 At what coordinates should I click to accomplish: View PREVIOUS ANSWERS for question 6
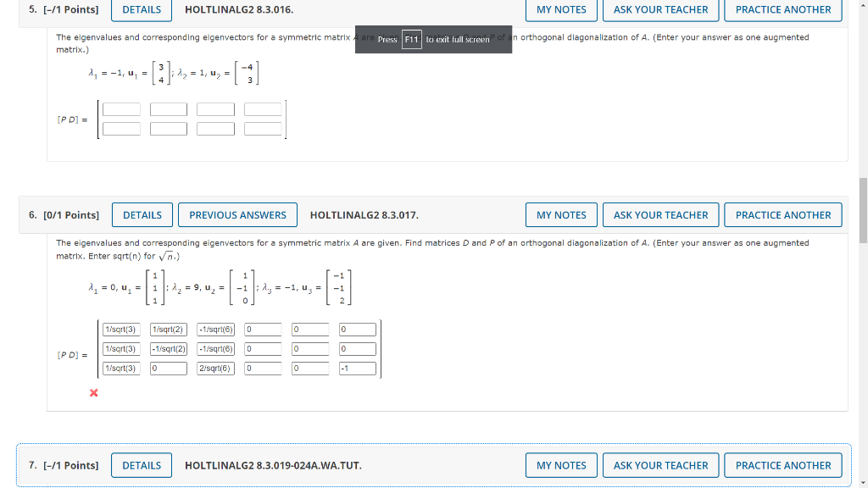237,214
